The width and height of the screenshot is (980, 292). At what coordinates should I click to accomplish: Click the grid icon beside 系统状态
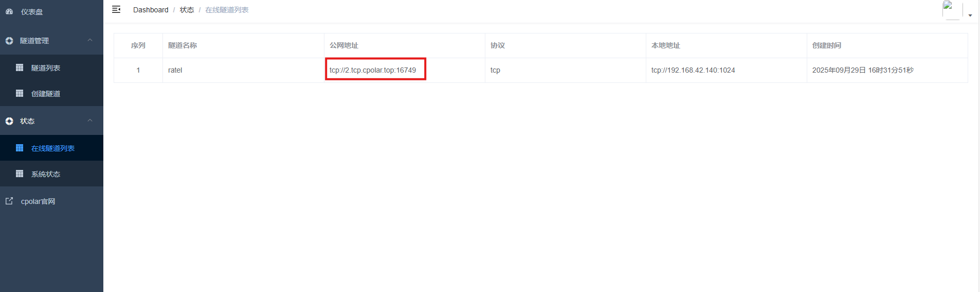tap(20, 174)
